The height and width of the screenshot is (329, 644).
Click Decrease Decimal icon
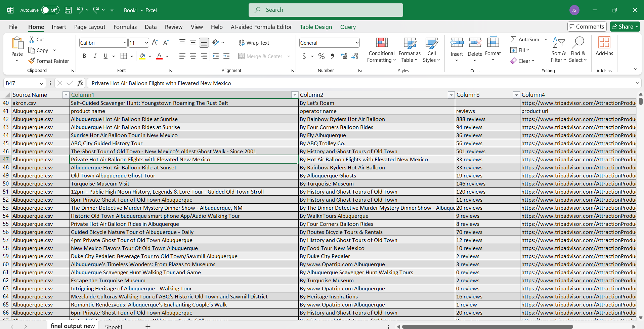coord(355,56)
